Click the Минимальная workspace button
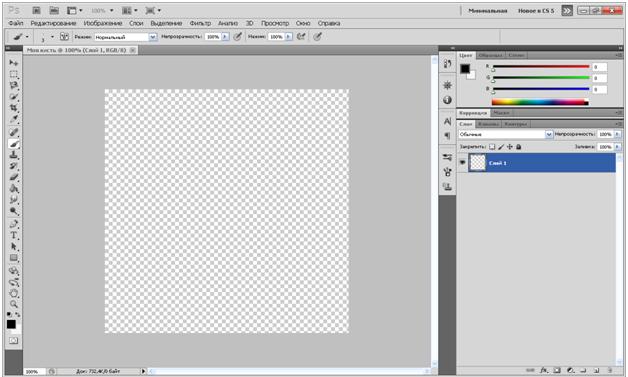628x377 pixels. coord(487,11)
